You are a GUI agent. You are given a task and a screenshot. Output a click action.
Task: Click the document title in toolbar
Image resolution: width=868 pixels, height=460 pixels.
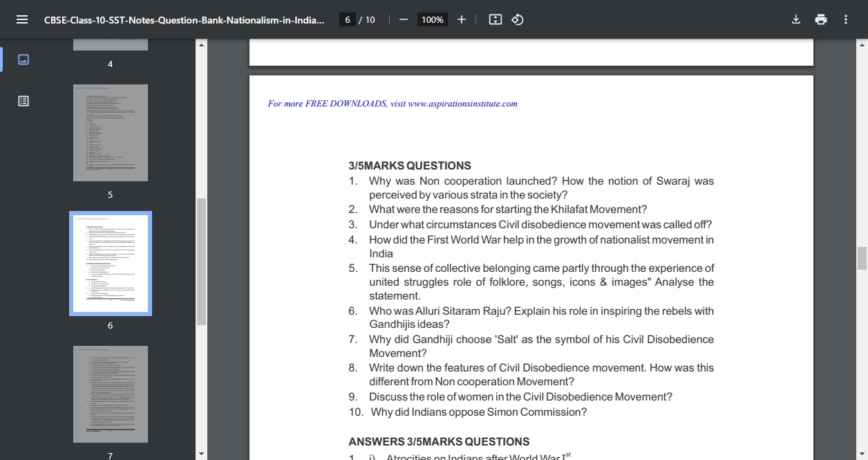184,19
